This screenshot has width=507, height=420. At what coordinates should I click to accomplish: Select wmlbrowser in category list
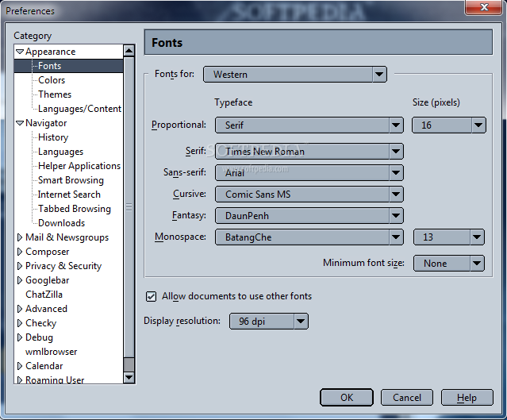(x=51, y=352)
